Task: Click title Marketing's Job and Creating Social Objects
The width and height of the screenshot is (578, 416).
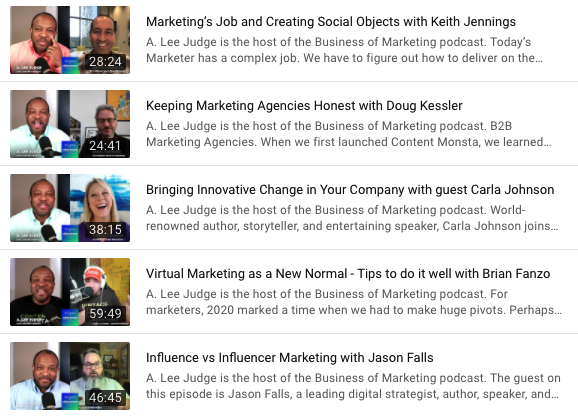Action: point(331,22)
